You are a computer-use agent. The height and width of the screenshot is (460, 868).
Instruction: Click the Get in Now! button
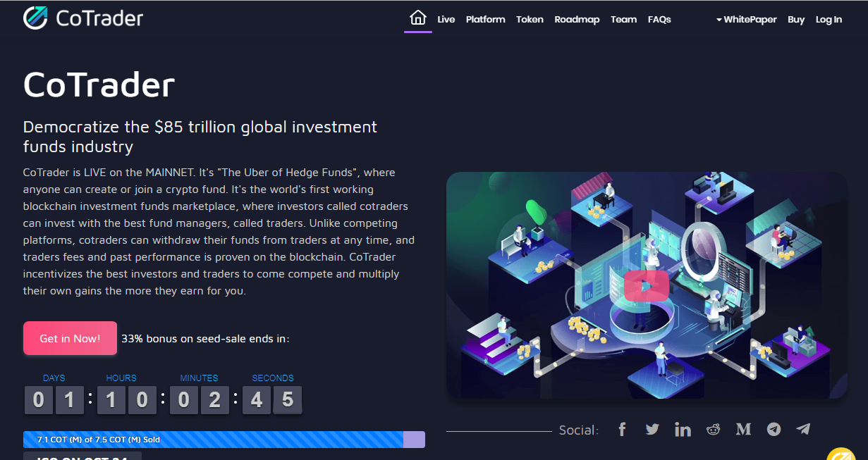[x=70, y=338]
